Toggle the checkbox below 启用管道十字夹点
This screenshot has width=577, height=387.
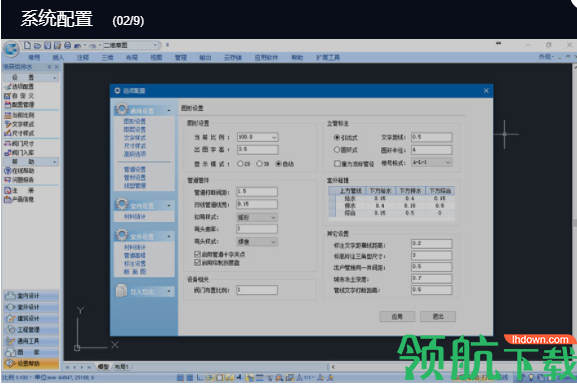217,263
